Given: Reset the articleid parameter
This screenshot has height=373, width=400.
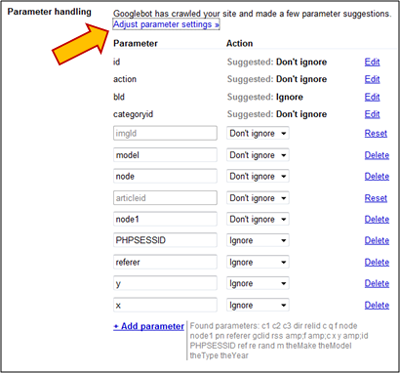Looking at the screenshot, I should click(376, 198).
